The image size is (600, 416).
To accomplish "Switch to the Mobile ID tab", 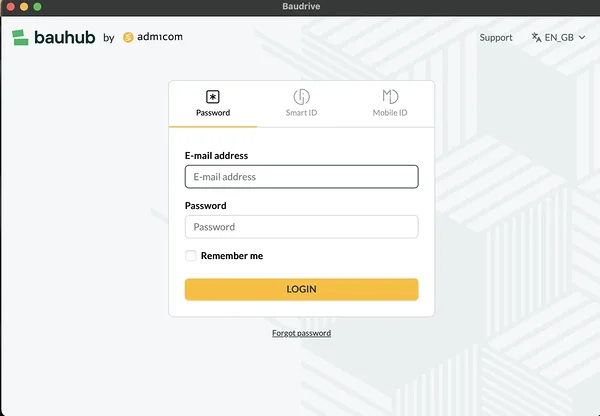I will (390, 104).
